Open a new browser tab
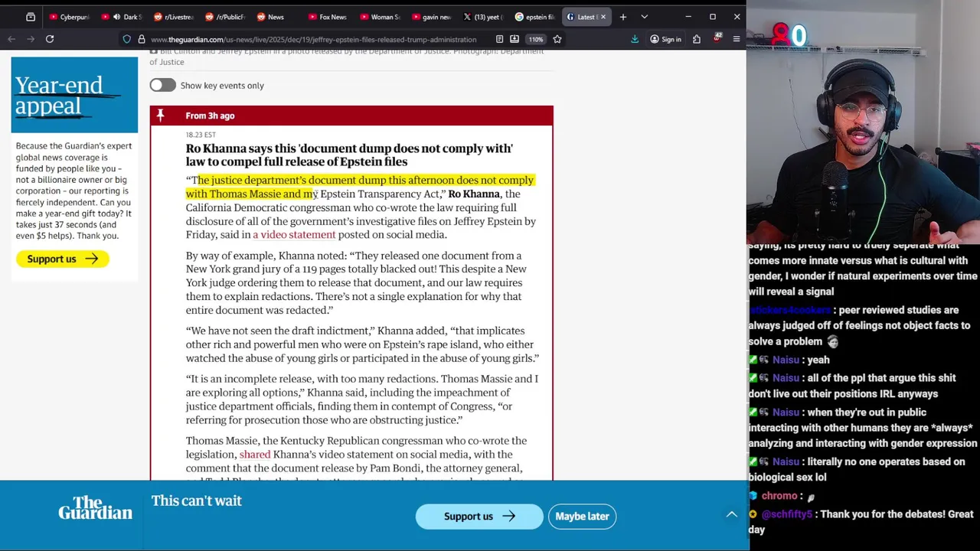The image size is (980, 551). point(623,17)
